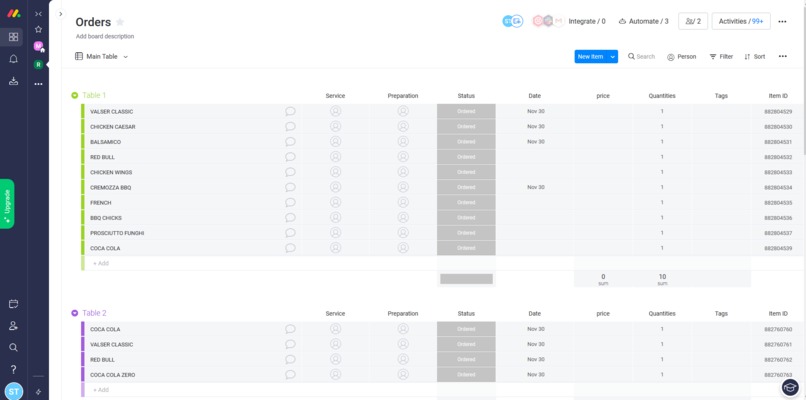This screenshot has height=400, width=806.
Task: Open the secondary sidebar more options
Action: [39, 84]
